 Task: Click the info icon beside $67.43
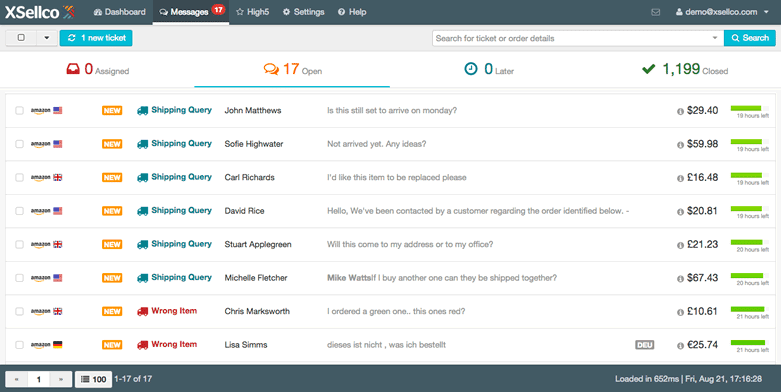(x=680, y=279)
